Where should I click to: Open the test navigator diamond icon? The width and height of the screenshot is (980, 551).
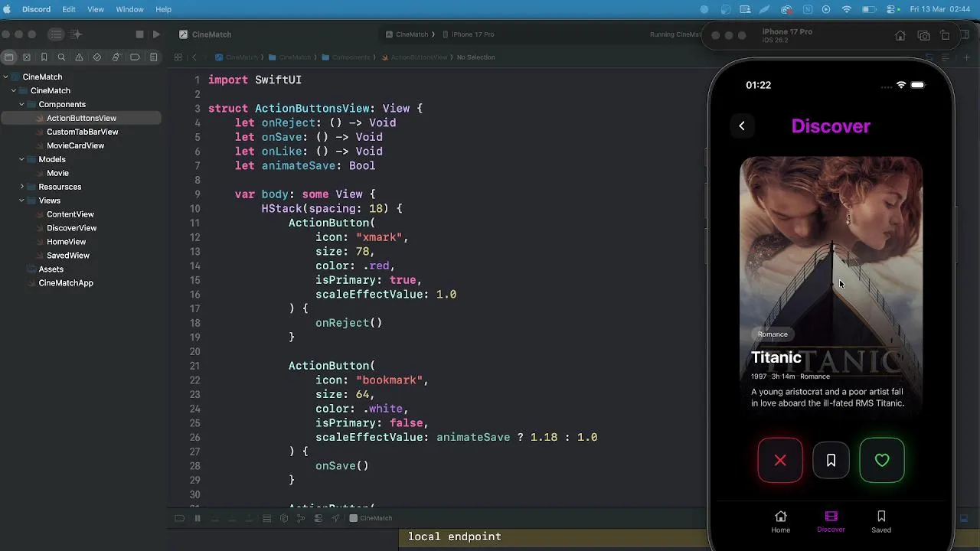pos(96,57)
